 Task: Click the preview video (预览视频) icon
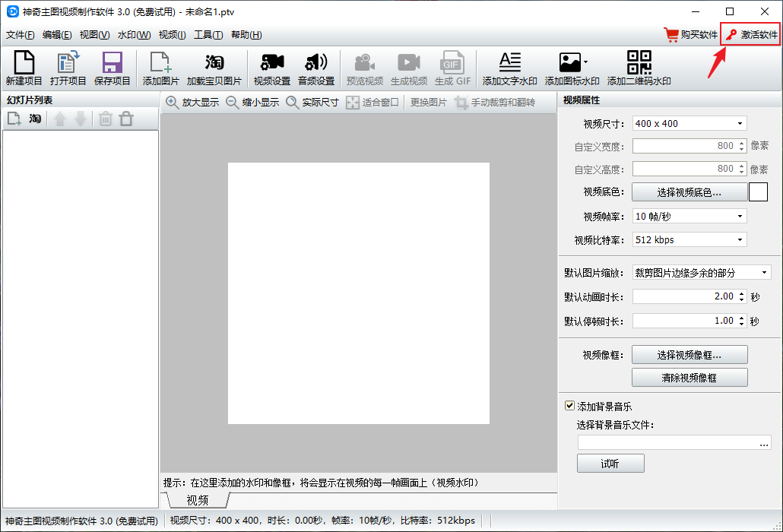[365, 68]
